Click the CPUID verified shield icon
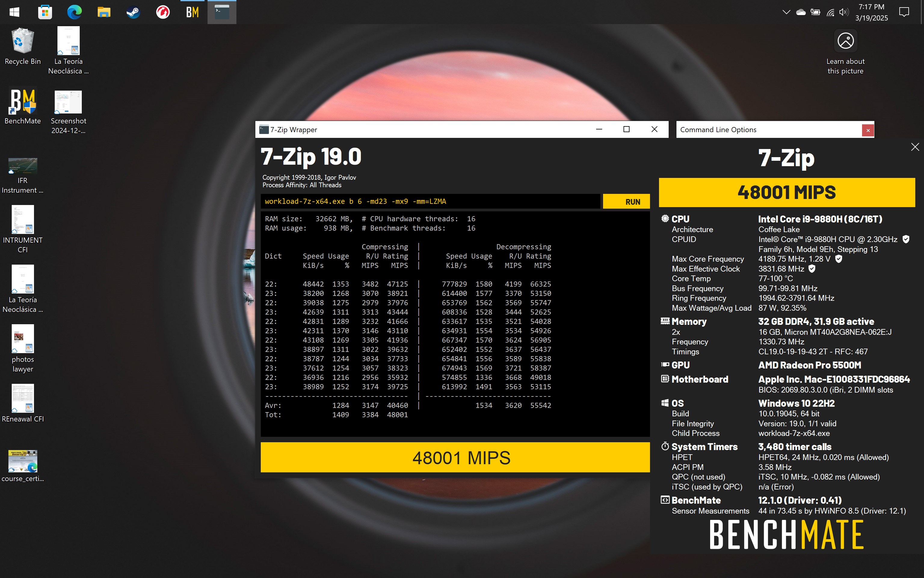The height and width of the screenshot is (578, 924). pos(906,239)
